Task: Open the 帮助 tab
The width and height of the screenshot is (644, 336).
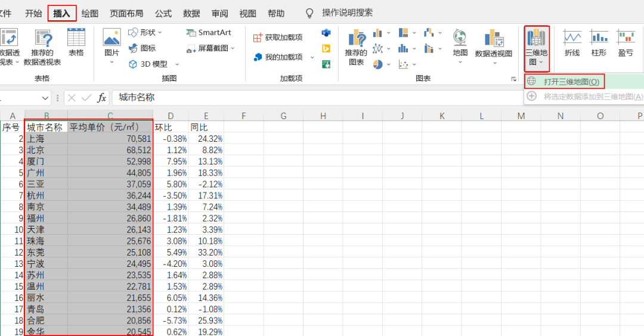Action: point(276,13)
